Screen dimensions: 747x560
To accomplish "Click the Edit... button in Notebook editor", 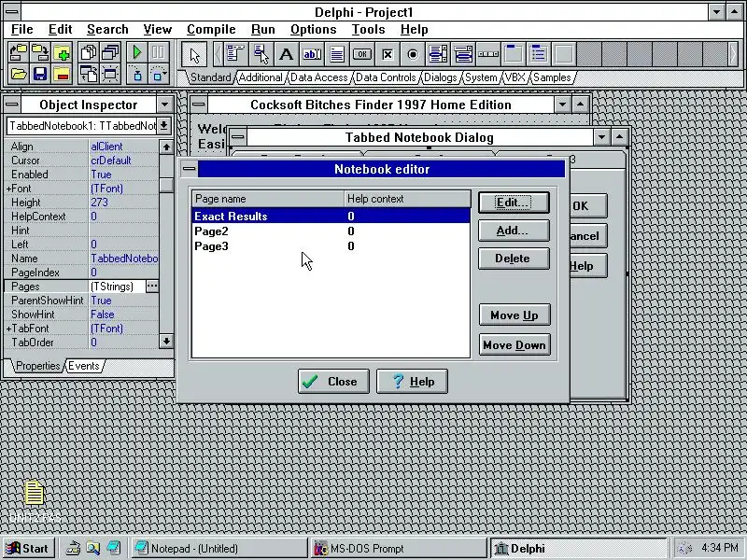I will point(514,203).
